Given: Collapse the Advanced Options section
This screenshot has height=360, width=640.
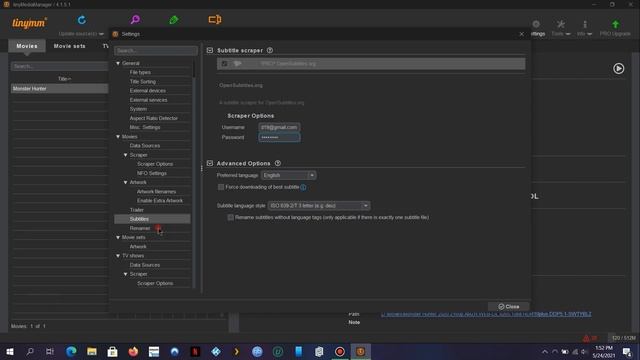Looking at the screenshot, I should (x=210, y=163).
